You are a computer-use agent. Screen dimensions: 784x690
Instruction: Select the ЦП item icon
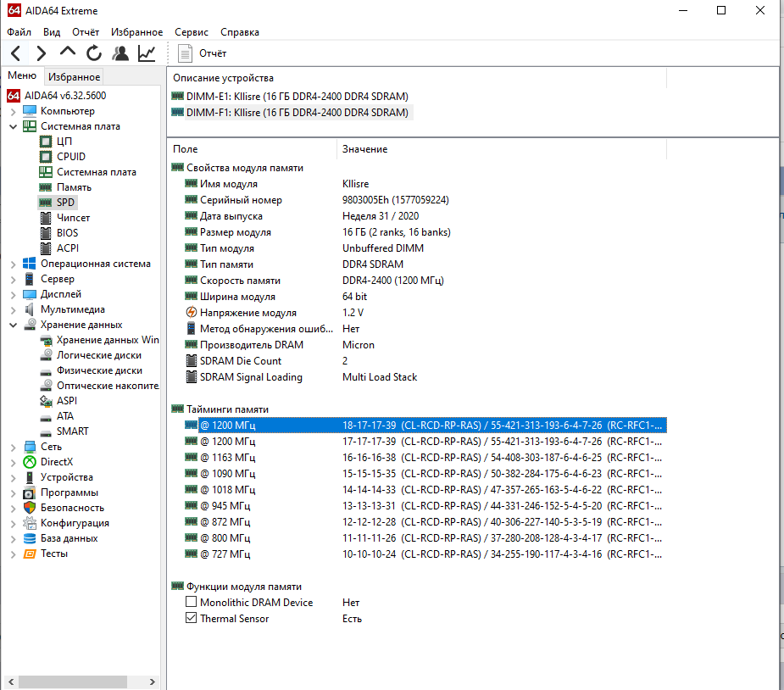46,142
